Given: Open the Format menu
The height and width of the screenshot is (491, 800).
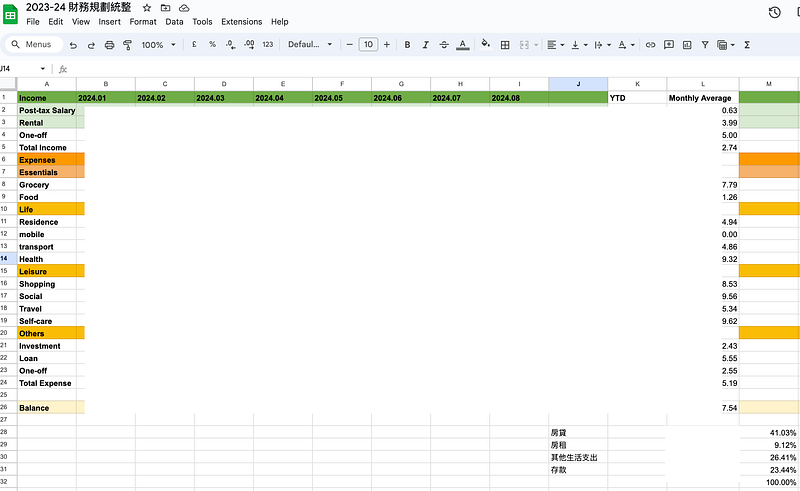Looking at the screenshot, I should point(142,21).
